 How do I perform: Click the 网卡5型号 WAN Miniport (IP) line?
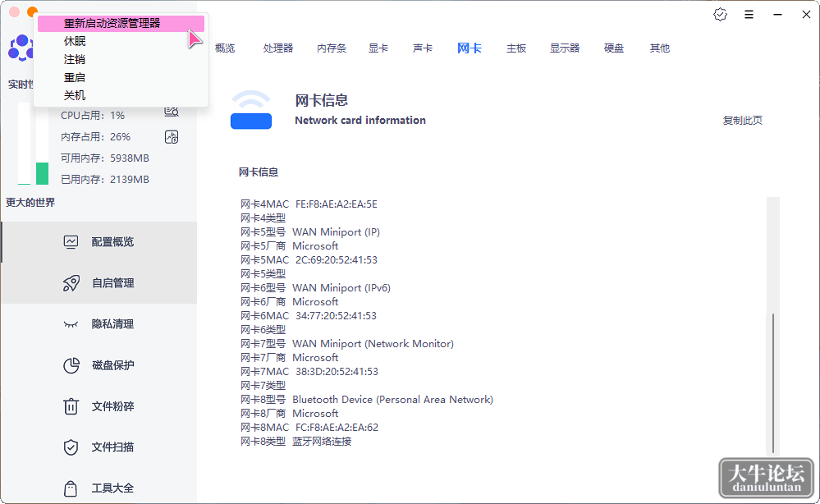pyautogui.click(x=310, y=232)
